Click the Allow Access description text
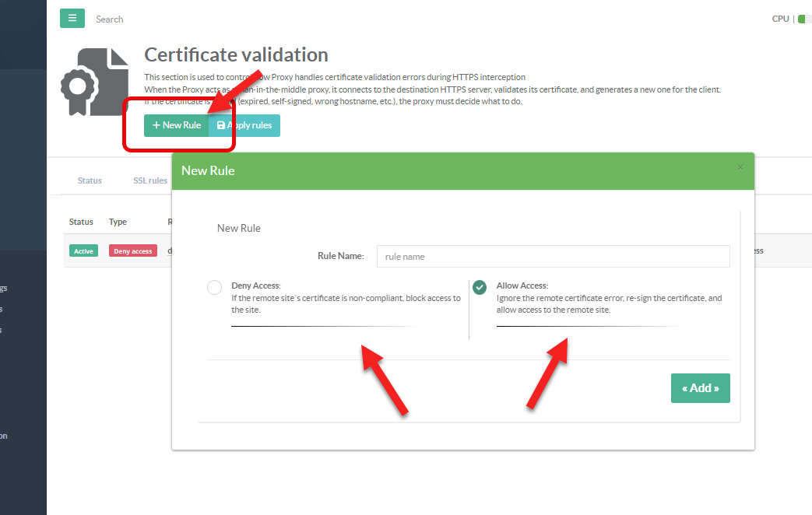812x515 pixels. click(x=609, y=303)
